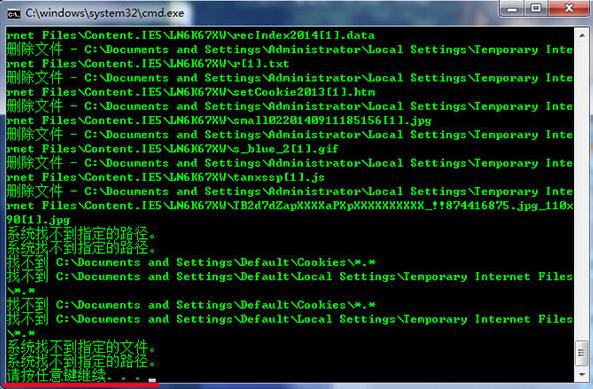Maximize the cmd.exe window
The height and width of the screenshot is (389, 593).
click(536, 8)
